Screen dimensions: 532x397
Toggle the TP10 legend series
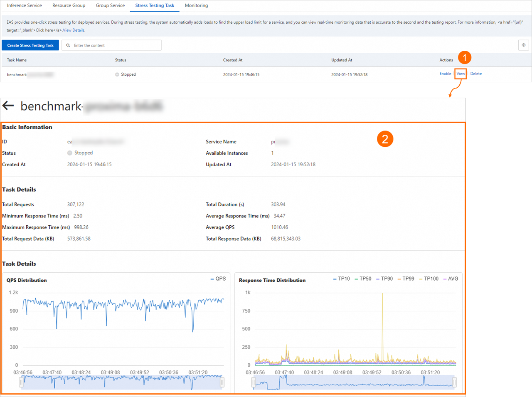tap(342, 279)
